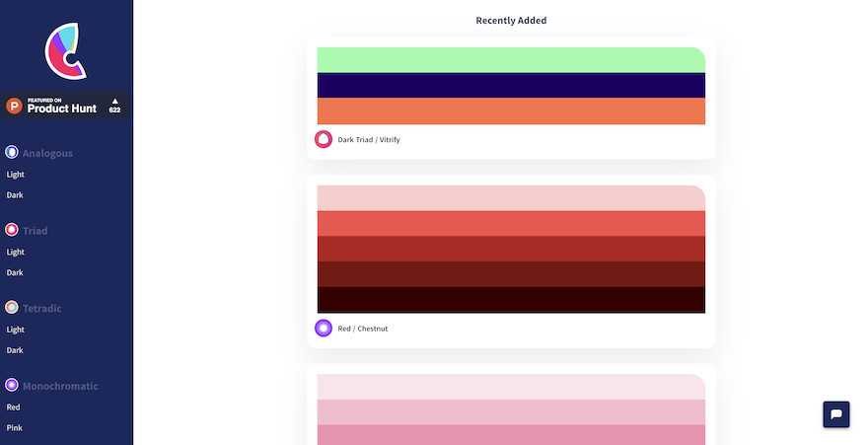
Task: Select Dark under Tetradic
Action: coord(15,350)
